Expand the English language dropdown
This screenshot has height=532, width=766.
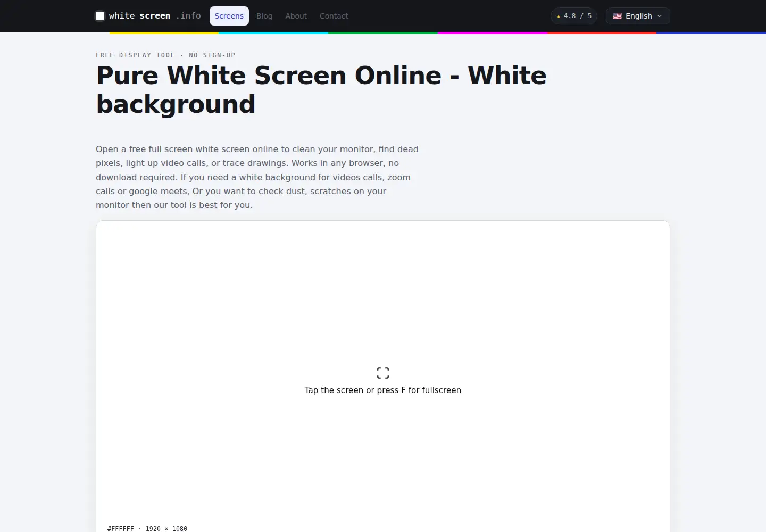638,16
